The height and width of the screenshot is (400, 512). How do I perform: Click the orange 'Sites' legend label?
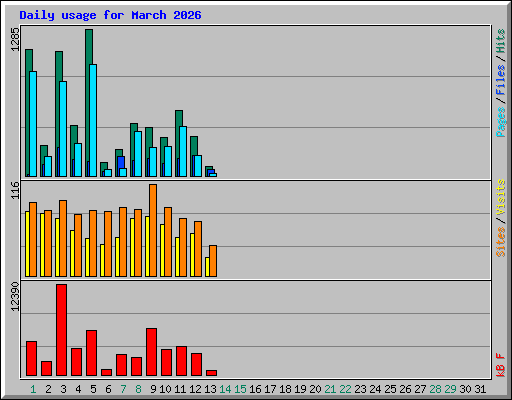coord(501,242)
